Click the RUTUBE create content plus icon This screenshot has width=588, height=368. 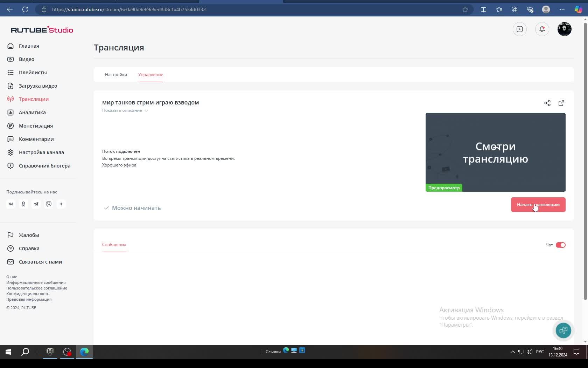click(520, 29)
